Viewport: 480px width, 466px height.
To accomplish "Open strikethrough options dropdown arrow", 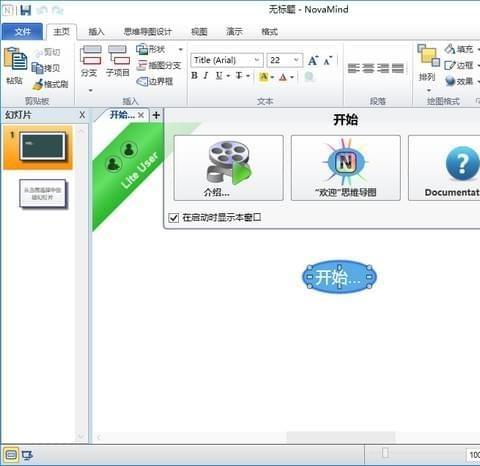I will 248,77.
